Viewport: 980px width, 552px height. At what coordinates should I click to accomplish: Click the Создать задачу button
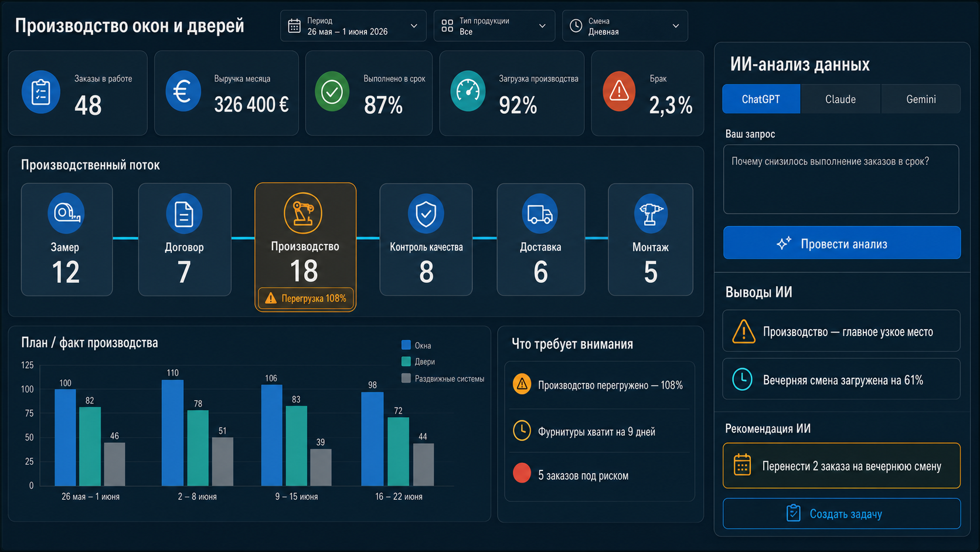pos(842,514)
